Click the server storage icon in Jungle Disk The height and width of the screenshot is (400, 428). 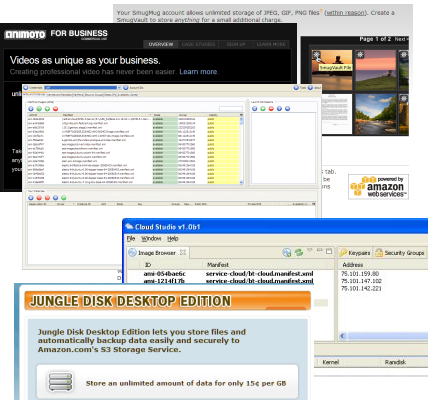(60, 382)
